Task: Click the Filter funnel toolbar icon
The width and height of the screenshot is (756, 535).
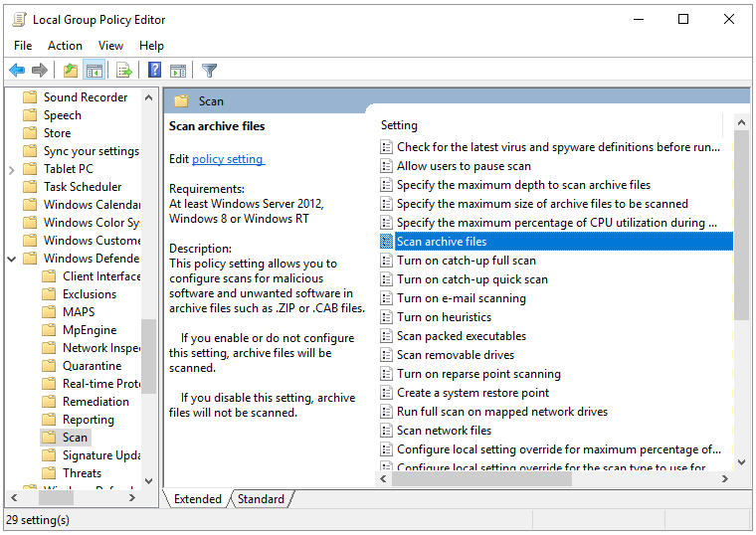Action: [x=209, y=71]
